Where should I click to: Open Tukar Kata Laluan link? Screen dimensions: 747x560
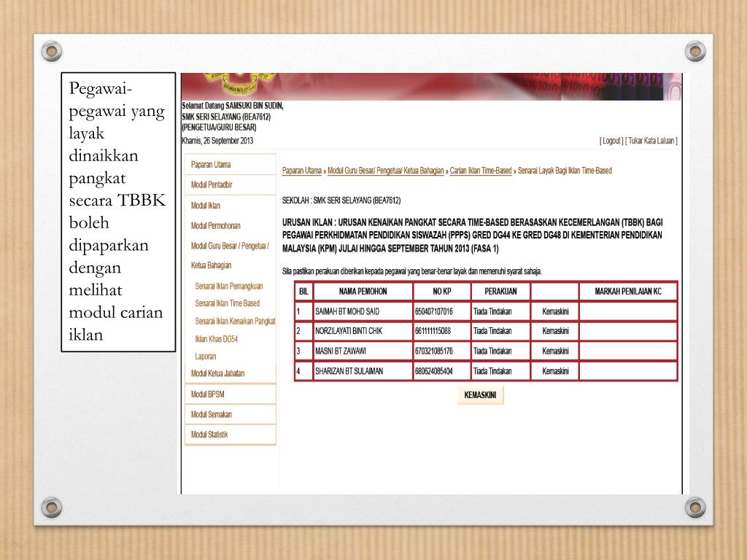point(651,141)
